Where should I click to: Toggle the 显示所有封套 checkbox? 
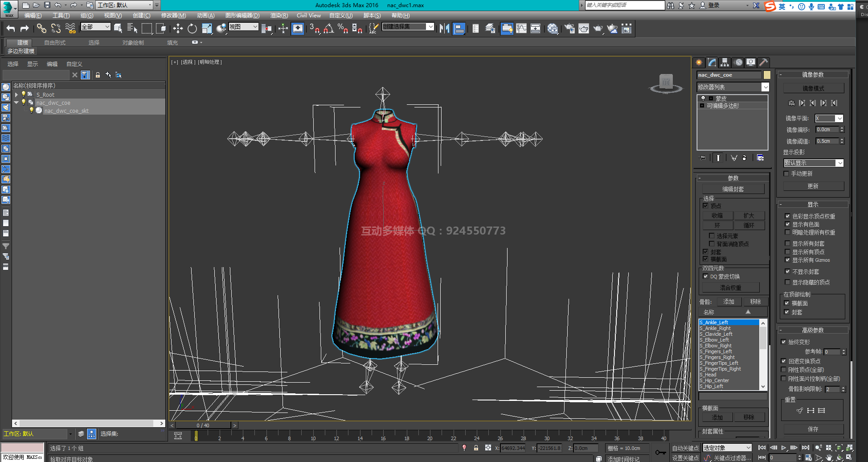[x=787, y=243]
